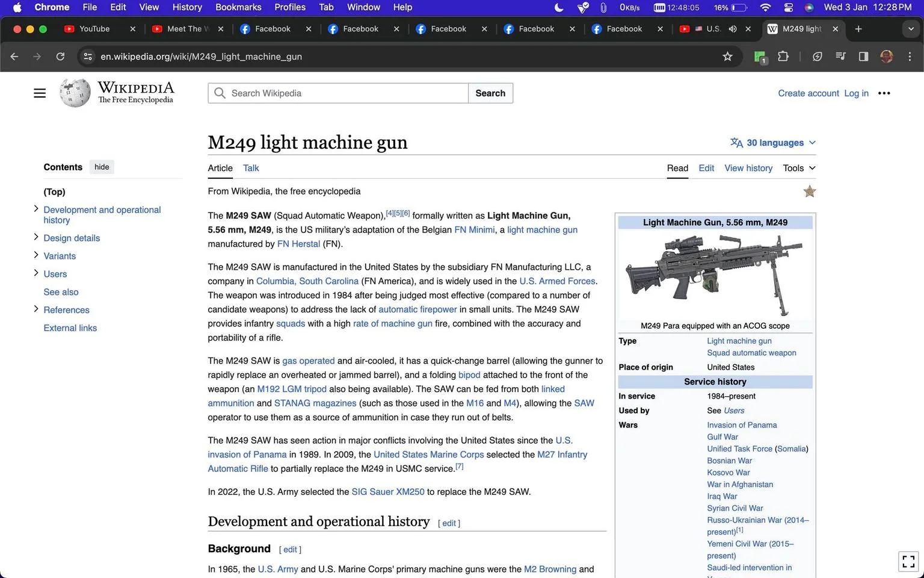Open the tab search dropdown arrow
924x578 pixels.
tap(911, 29)
